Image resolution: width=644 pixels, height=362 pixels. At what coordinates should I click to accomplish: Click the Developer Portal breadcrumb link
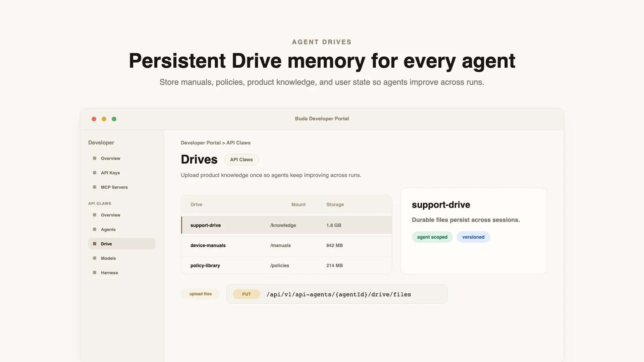[201, 143]
